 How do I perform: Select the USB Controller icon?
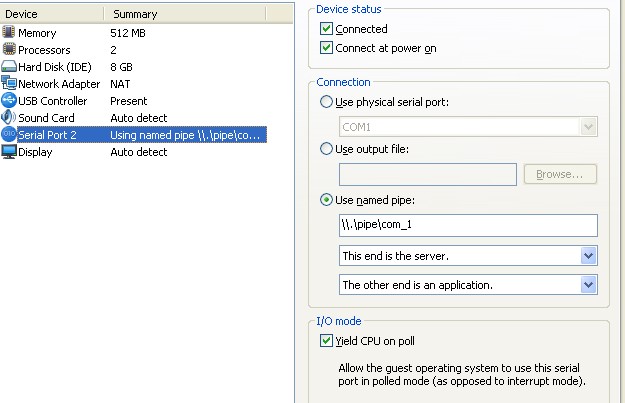click(x=9, y=101)
